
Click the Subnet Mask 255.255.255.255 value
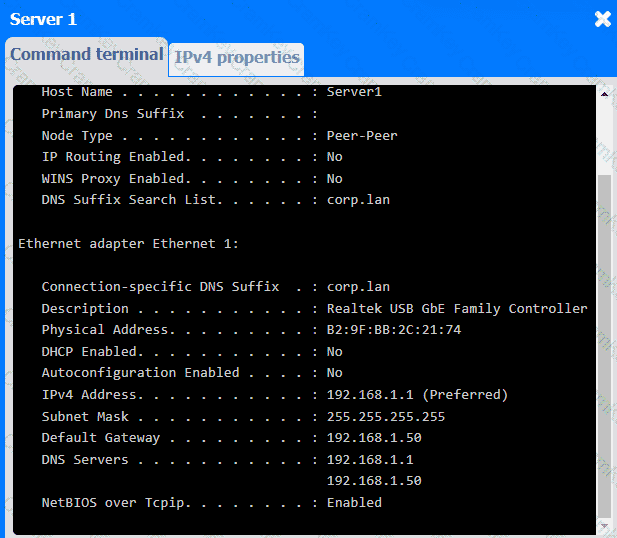click(385, 417)
